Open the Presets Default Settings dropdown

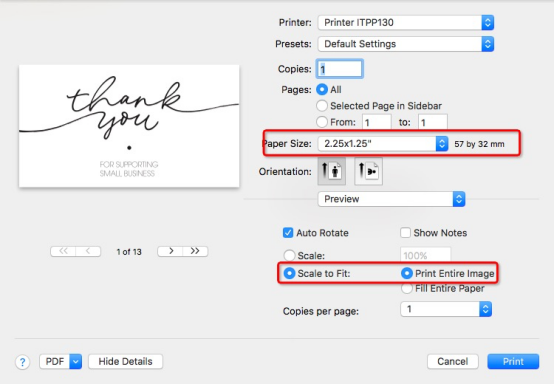pos(406,44)
